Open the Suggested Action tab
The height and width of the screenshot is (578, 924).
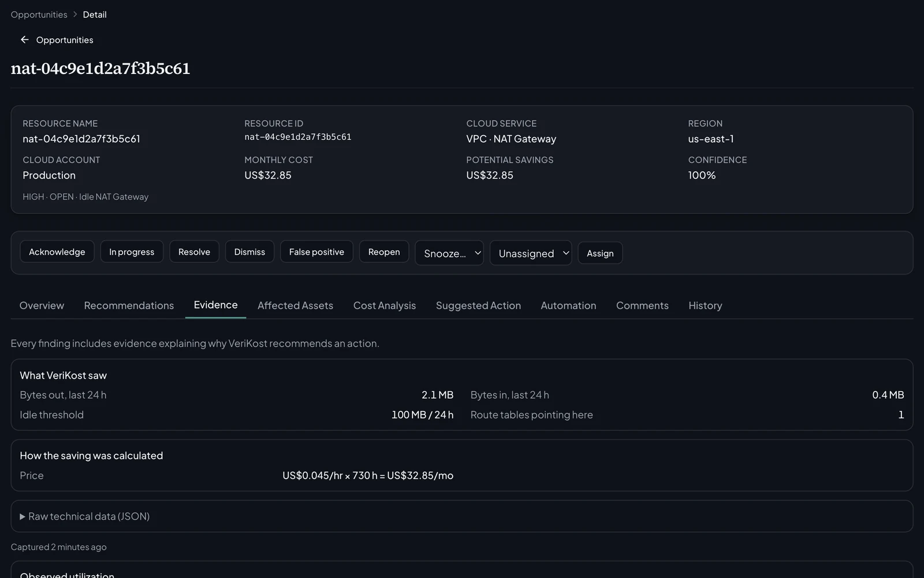point(478,305)
